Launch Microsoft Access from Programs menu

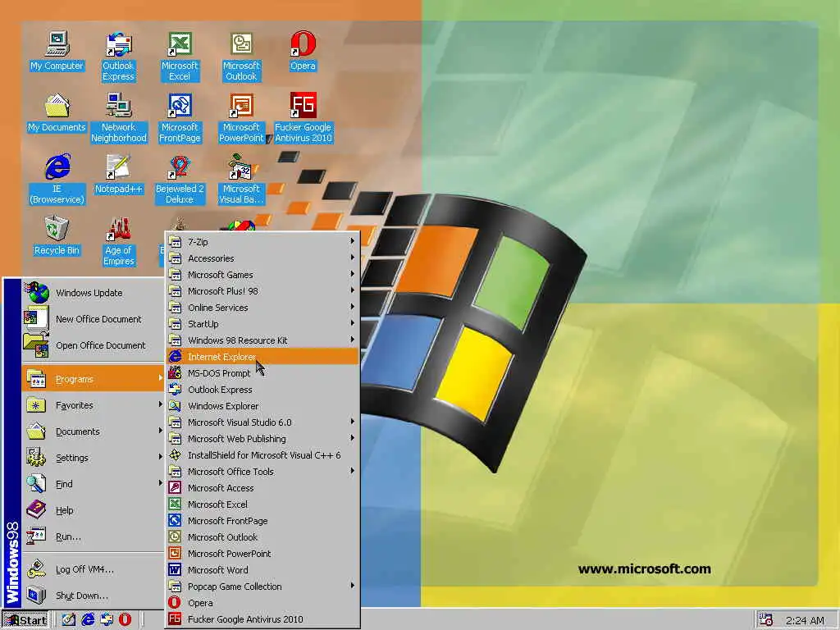coord(262,488)
